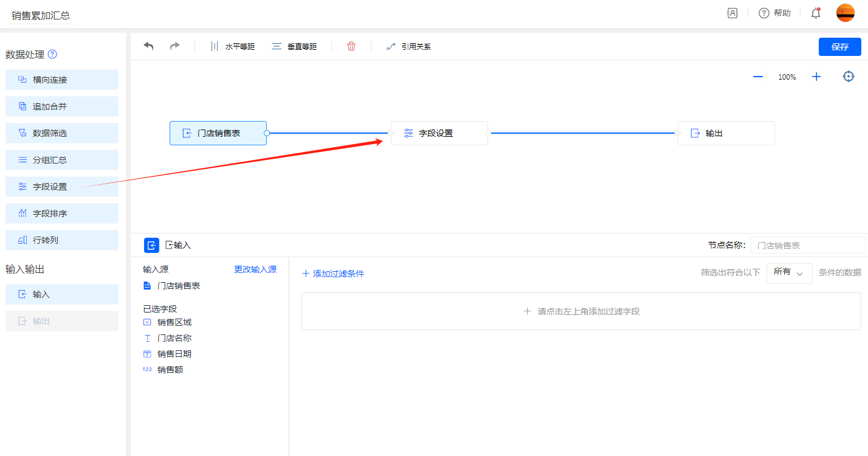Click the 更改输入源 link
The height and width of the screenshot is (456, 868).
[x=255, y=269]
